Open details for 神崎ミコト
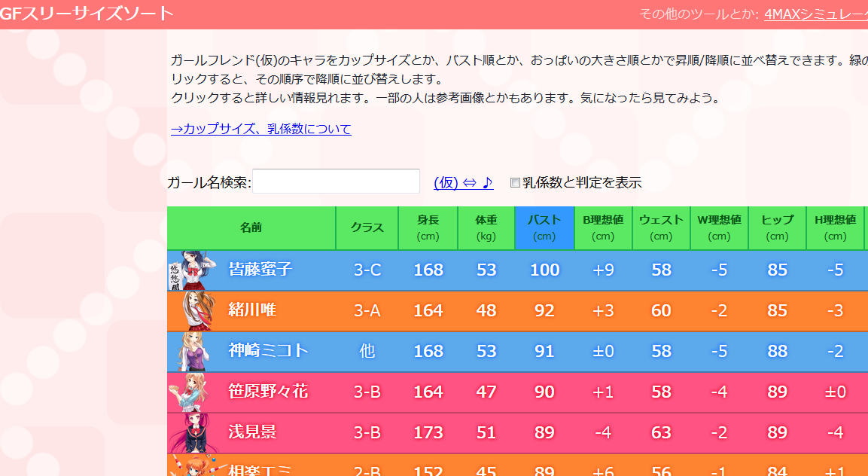Viewport: 868px width, 476px height. pos(269,351)
